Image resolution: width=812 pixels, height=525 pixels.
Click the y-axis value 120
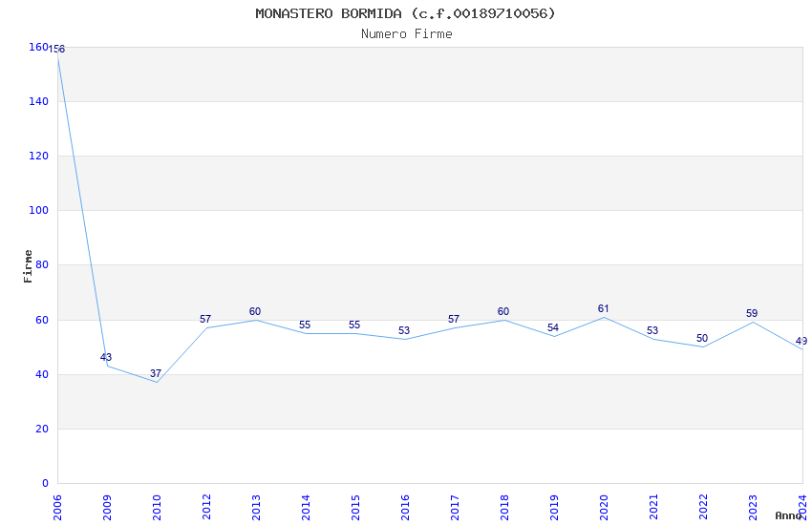pos(39,157)
